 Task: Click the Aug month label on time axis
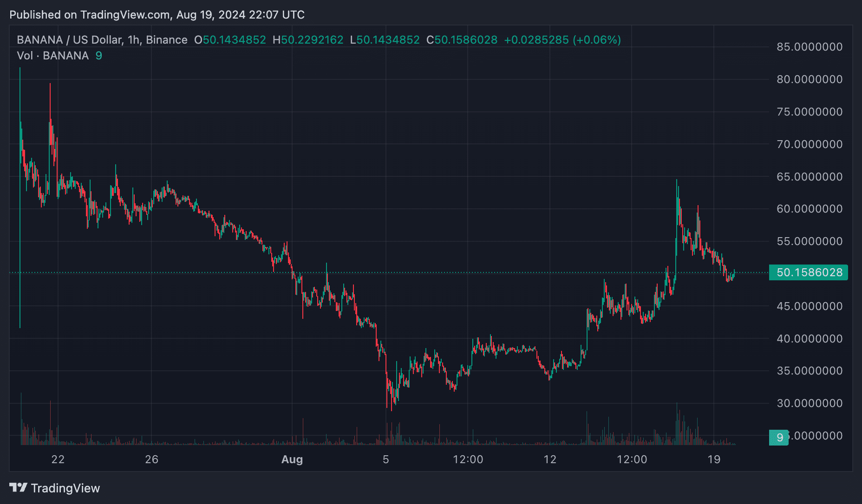292,459
